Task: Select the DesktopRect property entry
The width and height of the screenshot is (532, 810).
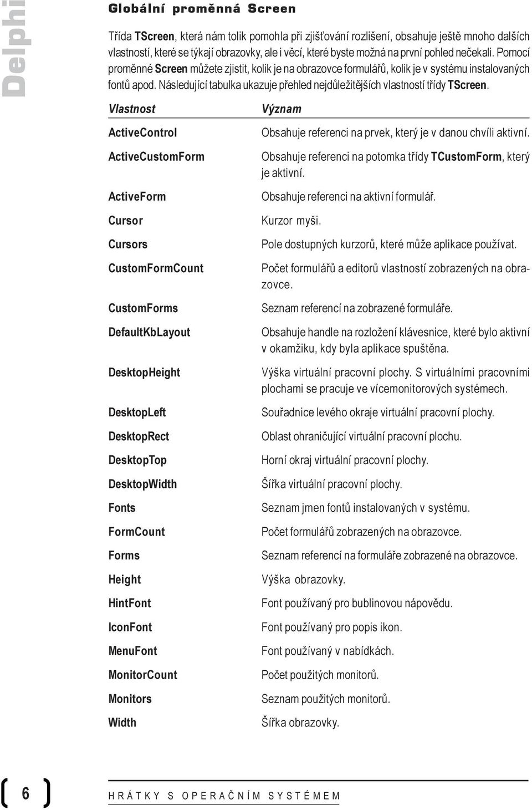Action: pyautogui.click(x=139, y=436)
